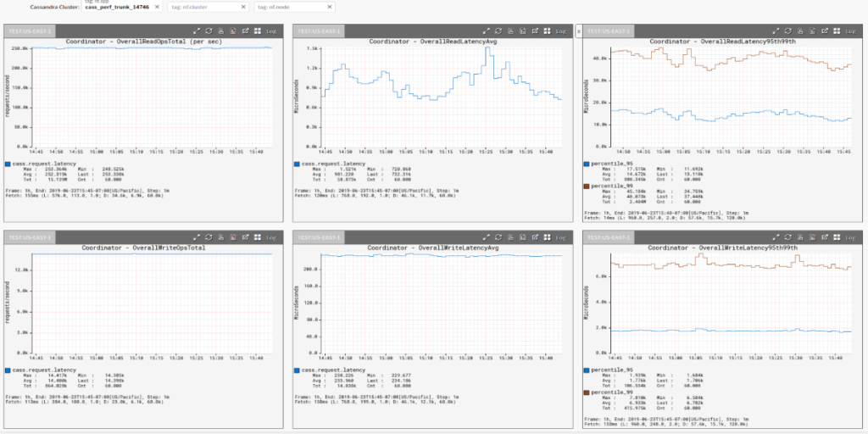Refresh the OverallReadOpsTotal graph
The width and height of the screenshot is (868, 434).
tap(209, 31)
